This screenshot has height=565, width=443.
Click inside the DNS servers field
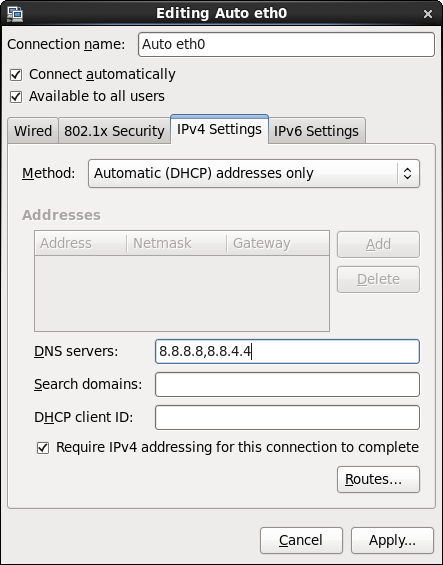pyautogui.click(x=287, y=351)
